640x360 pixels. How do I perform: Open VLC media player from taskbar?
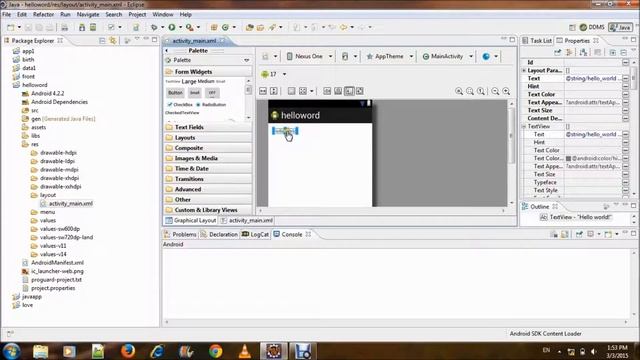coord(244,351)
